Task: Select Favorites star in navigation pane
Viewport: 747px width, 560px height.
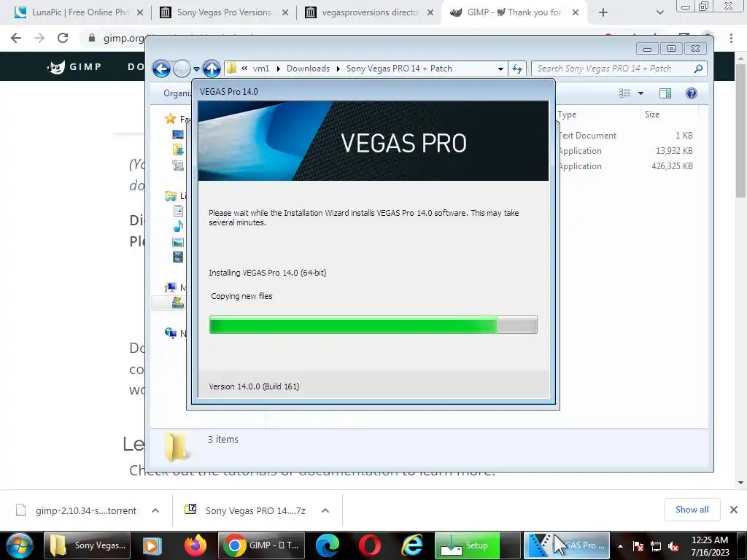Action: (170, 119)
